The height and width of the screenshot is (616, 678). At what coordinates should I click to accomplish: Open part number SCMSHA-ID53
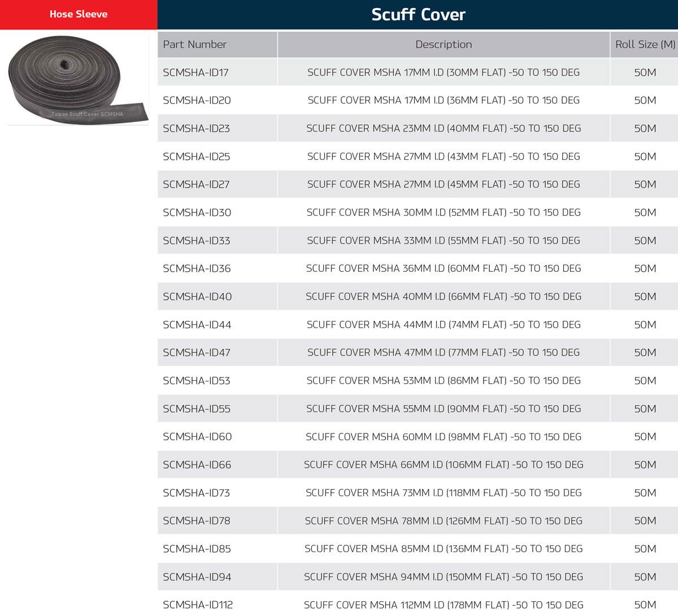pyautogui.click(x=196, y=381)
